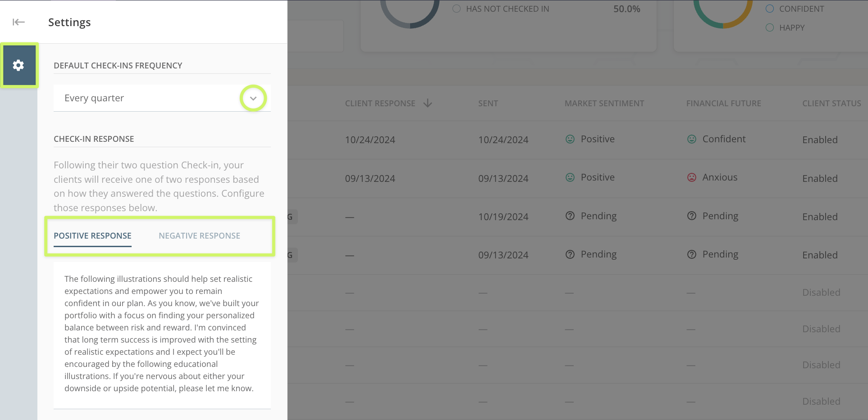Click the check-in completion donut chart
The height and width of the screenshot is (420, 868).
[410, 14]
